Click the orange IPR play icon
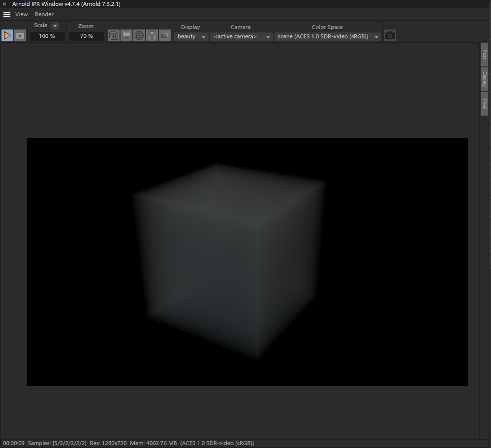The image size is (491, 448). point(7,35)
